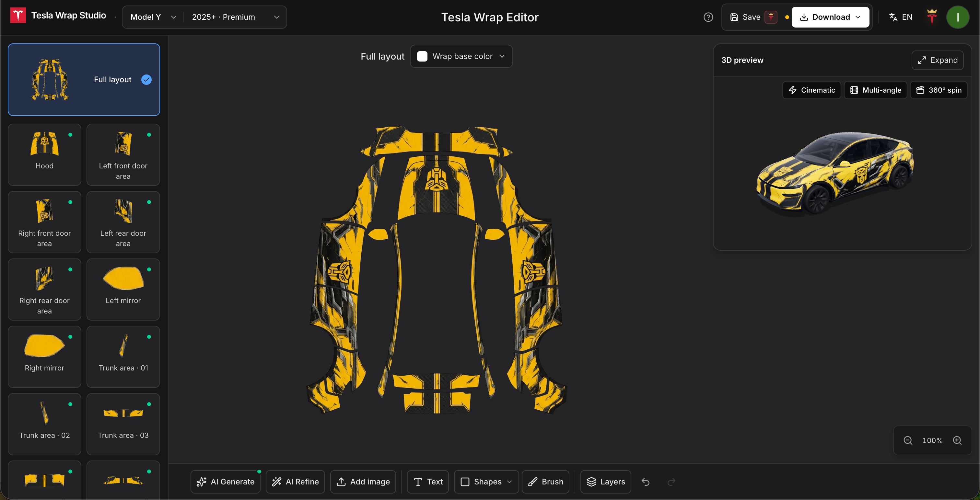Select the Right mirror panel
The height and width of the screenshot is (500, 980).
(x=44, y=357)
